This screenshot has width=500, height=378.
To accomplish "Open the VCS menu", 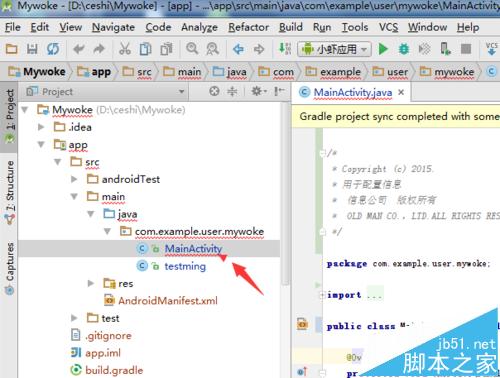I will [x=388, y=27].
